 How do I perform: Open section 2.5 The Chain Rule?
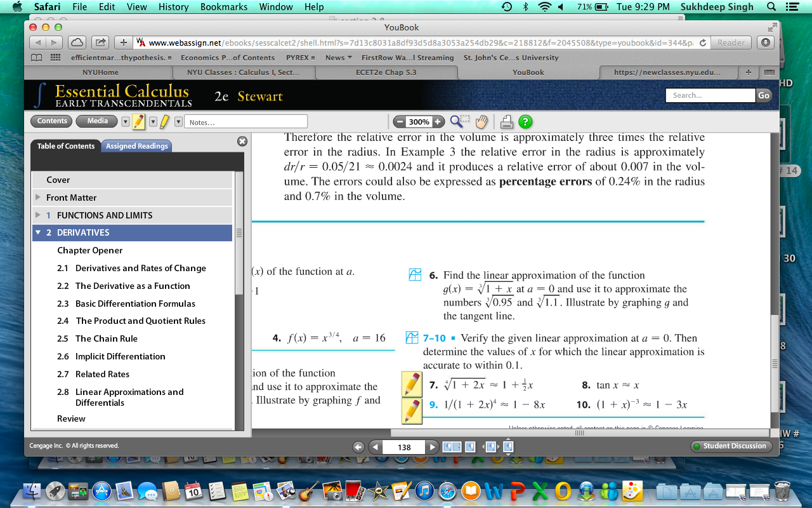[x=98, y=338]
